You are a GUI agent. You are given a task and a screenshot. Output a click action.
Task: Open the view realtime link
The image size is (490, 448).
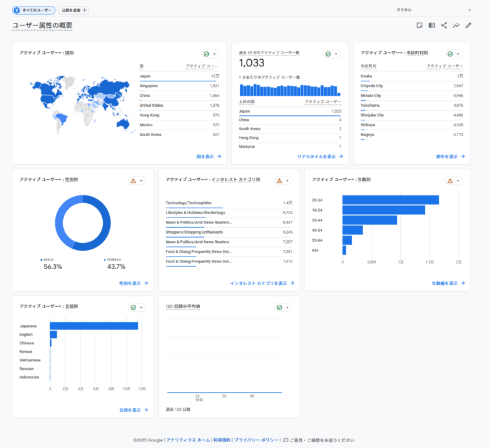[320, 156]
